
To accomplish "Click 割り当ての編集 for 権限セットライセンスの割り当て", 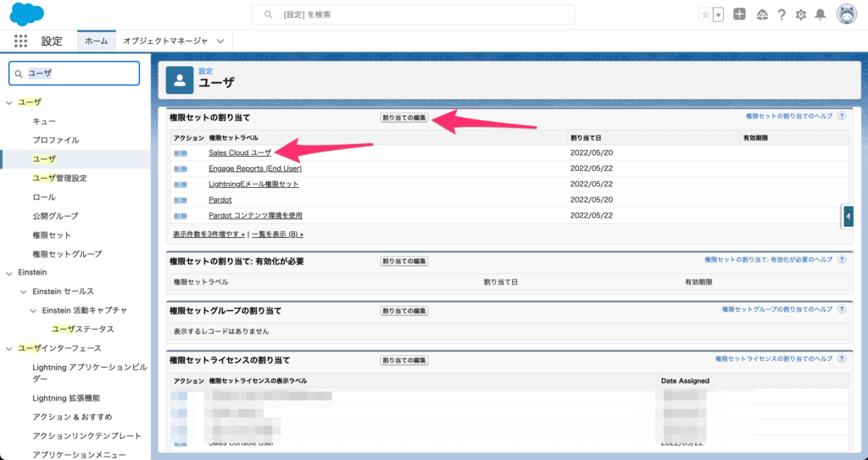I will click(404, 360).
